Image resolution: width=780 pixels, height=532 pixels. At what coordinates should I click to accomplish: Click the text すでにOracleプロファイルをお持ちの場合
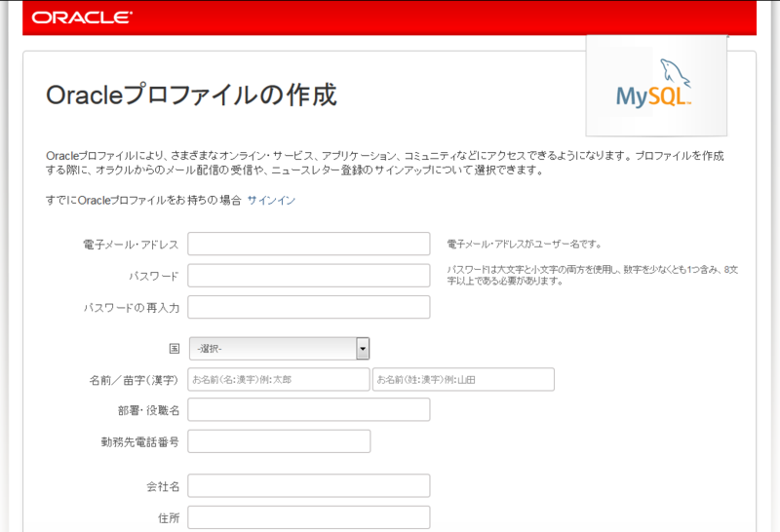click(x=143, y=201)
